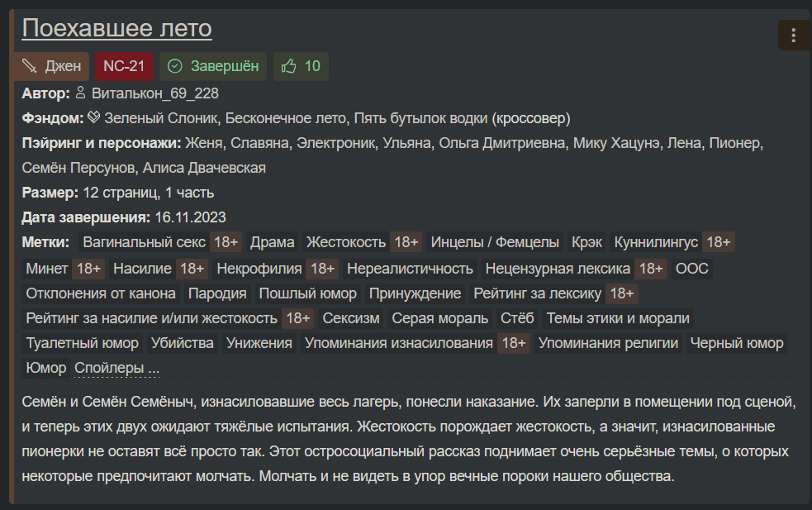Screen dimensions: 812x510
Task: Expand hidden tags via Спойлеры ...
Action: point(117,368)
